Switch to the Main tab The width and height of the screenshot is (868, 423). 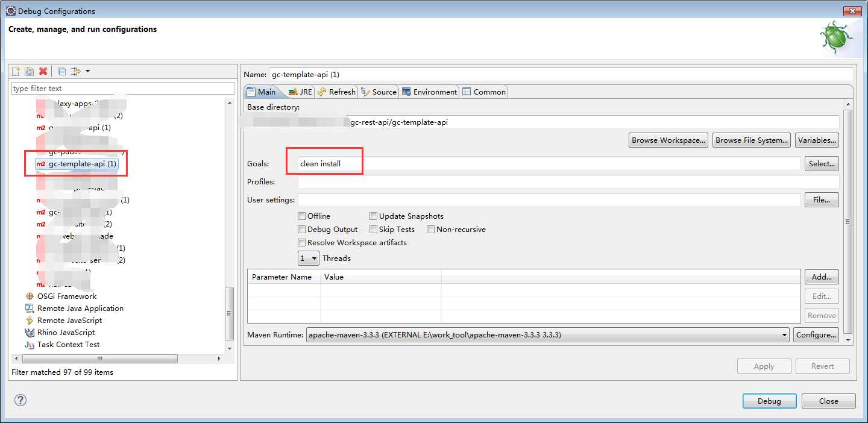261,92
